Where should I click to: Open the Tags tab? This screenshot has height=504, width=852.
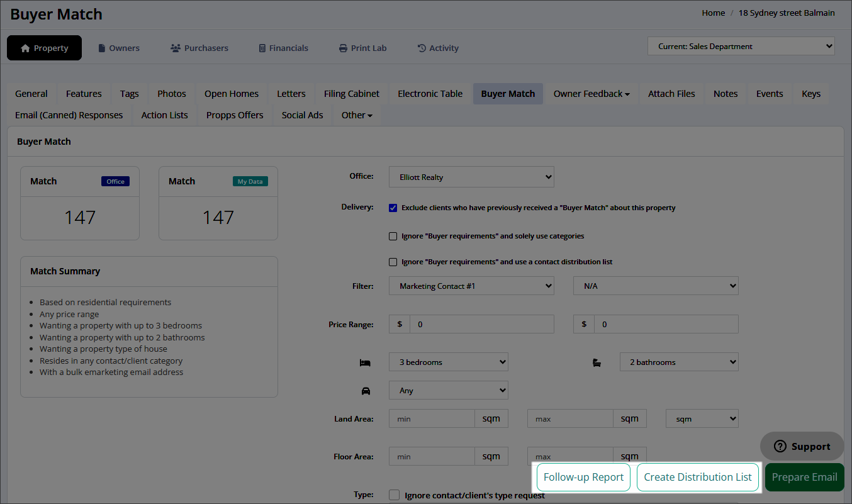(130, 94)
